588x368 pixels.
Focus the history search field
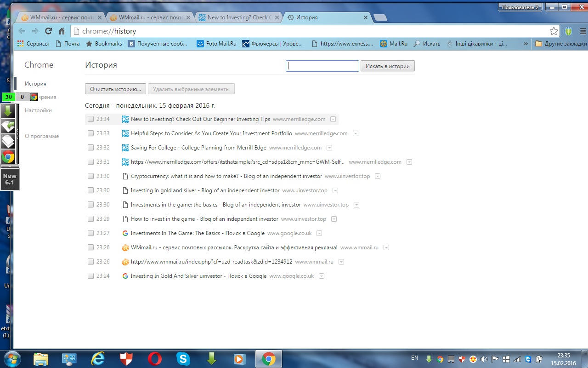tap(322, 66)
